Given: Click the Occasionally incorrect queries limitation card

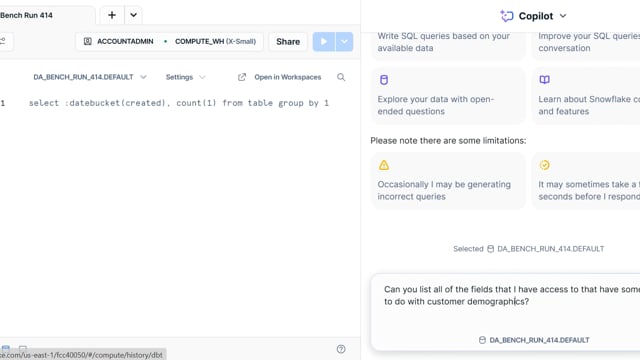Looking at the screenshot, I should (x=448, y=180).
